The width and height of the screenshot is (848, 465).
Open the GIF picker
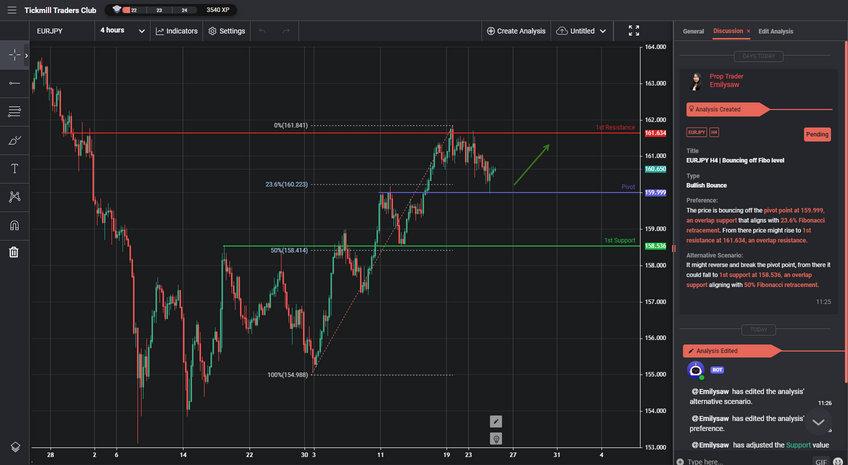click(821, 462)
